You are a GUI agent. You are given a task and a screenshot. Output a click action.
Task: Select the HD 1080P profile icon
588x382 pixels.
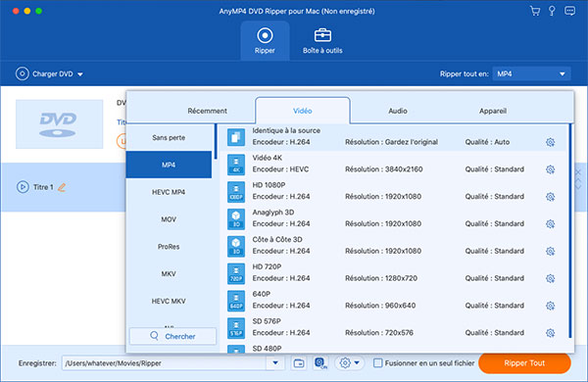(x=236, y=192)
